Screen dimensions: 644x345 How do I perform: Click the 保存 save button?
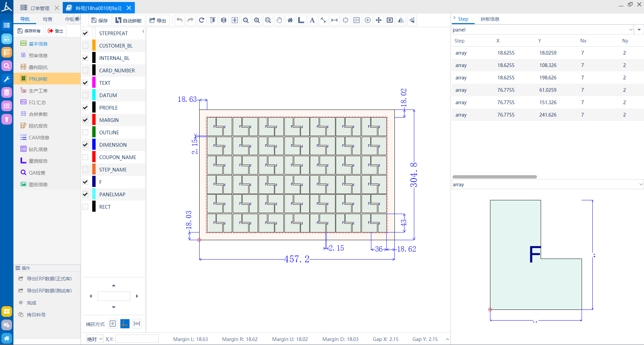pos(100,20)
